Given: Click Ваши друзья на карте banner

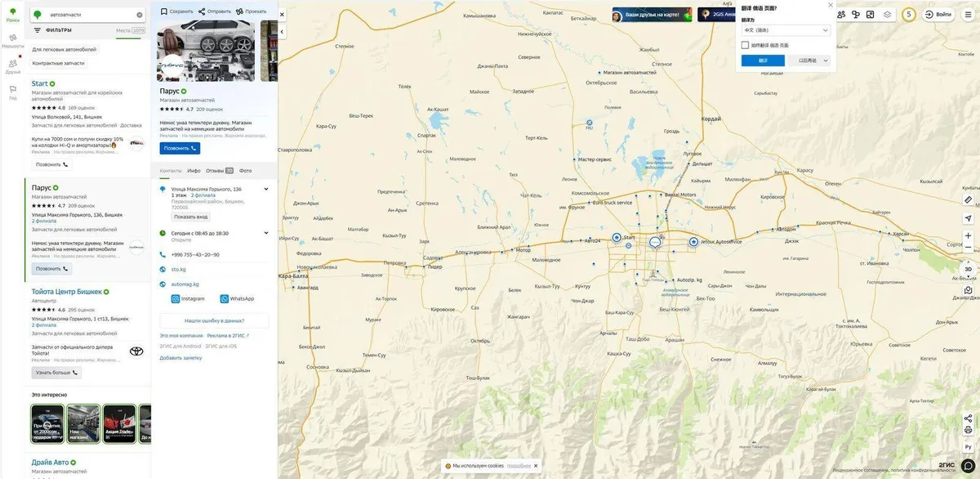Looking at the screenshot, I should (652, 15).
